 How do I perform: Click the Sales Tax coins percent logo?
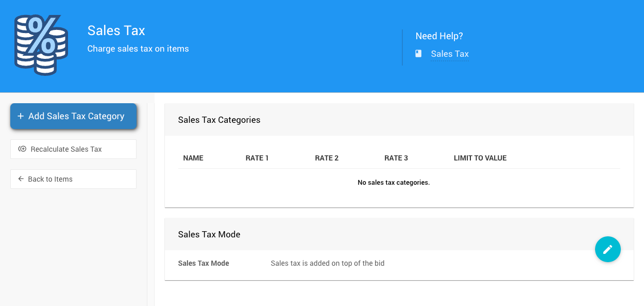41,45
